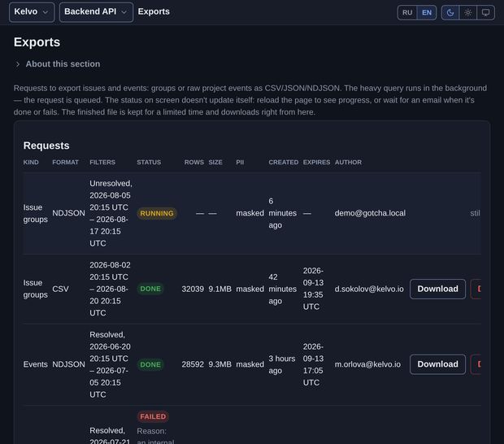The image size is (504, 444).
Task: Click the EXPIRES column header
Action: pos(316,162)
